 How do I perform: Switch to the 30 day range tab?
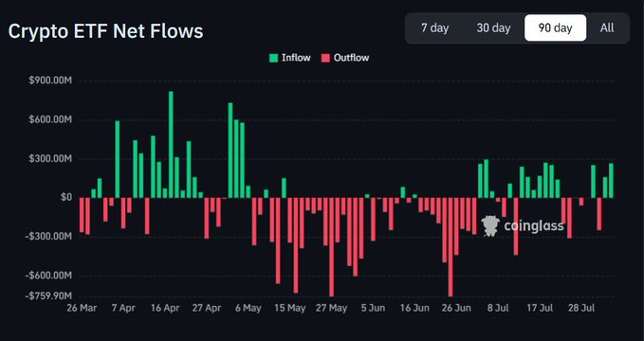point(493,27)
